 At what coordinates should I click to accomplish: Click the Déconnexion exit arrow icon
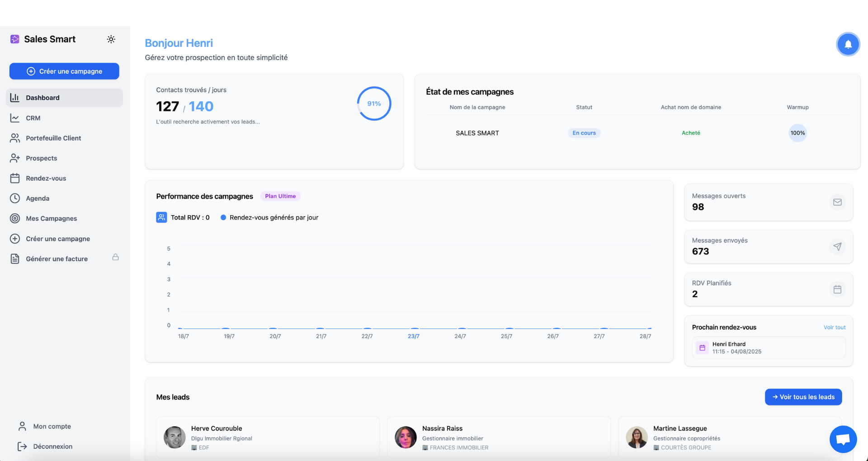pos(22,447)
